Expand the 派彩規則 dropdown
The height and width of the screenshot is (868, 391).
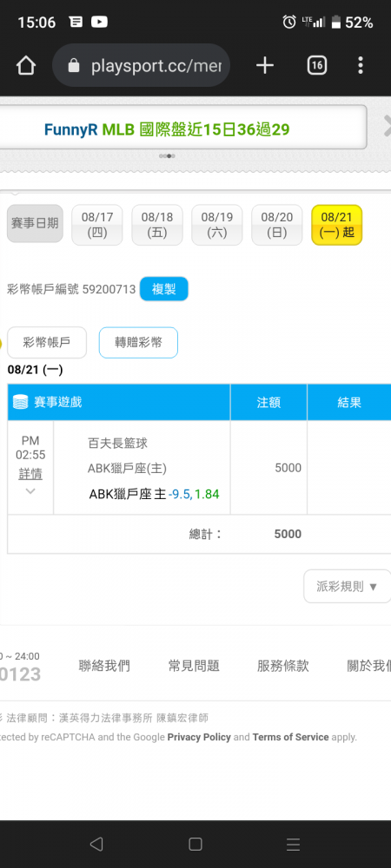(348, 586)
